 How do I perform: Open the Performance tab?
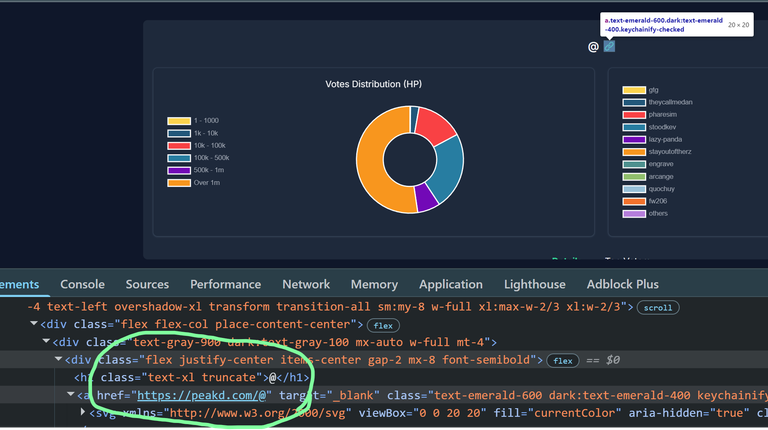click(x=225, y=284)
